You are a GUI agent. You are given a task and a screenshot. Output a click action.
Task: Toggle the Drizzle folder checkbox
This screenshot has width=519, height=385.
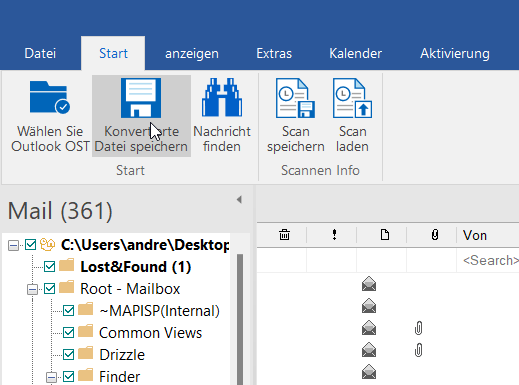[x=69, y=354]
